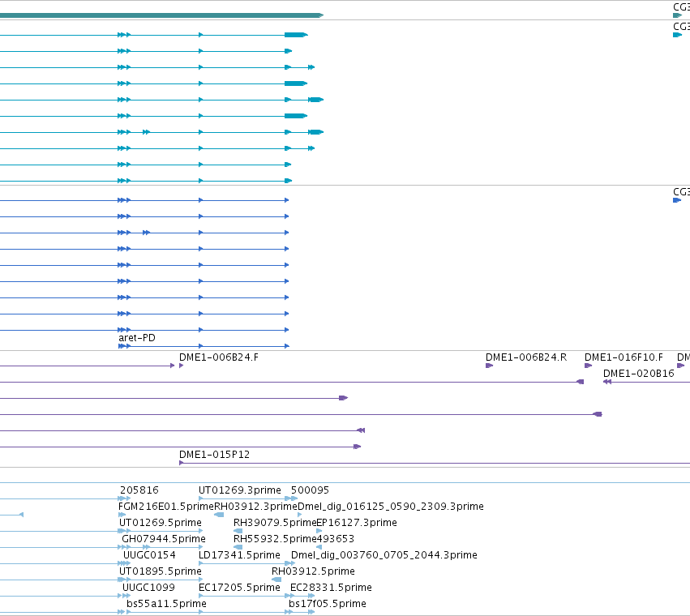Screen dimensions: 690x616
Task: Select the aret-PD transcript label
Action: pyautogui.click(x=137, y=338)
